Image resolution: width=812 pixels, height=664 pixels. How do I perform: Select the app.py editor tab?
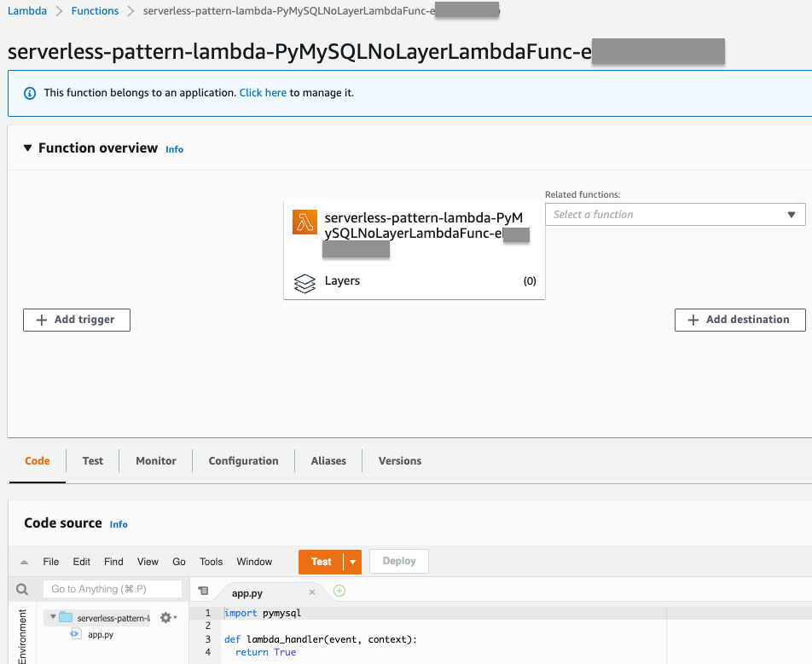[247, 593]
